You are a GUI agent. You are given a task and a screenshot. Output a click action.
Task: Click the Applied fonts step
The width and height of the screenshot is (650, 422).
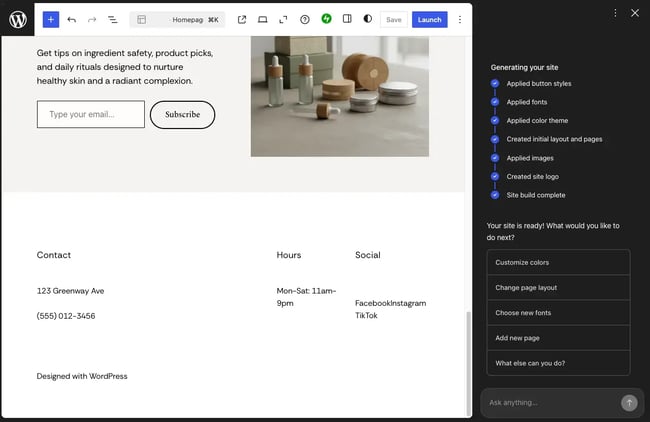pyautogui.click(x=526, y=102)
